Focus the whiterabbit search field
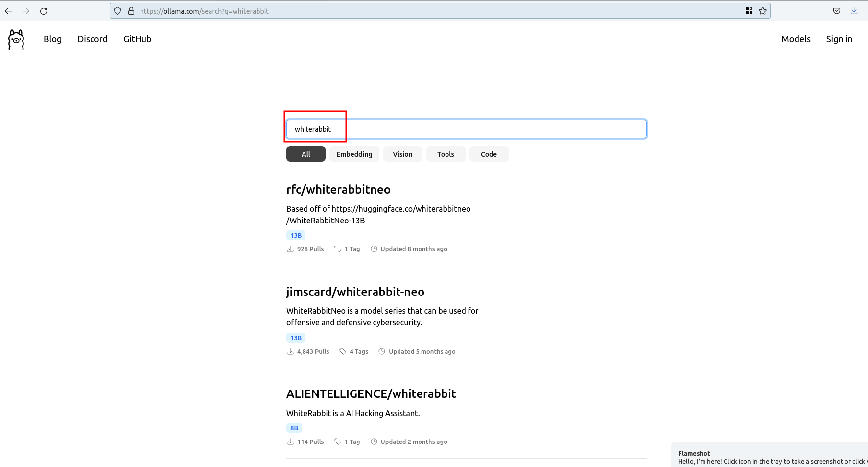The width and height of the screenshot is (868, 467). pyautogui.click(x=466, y=129)
